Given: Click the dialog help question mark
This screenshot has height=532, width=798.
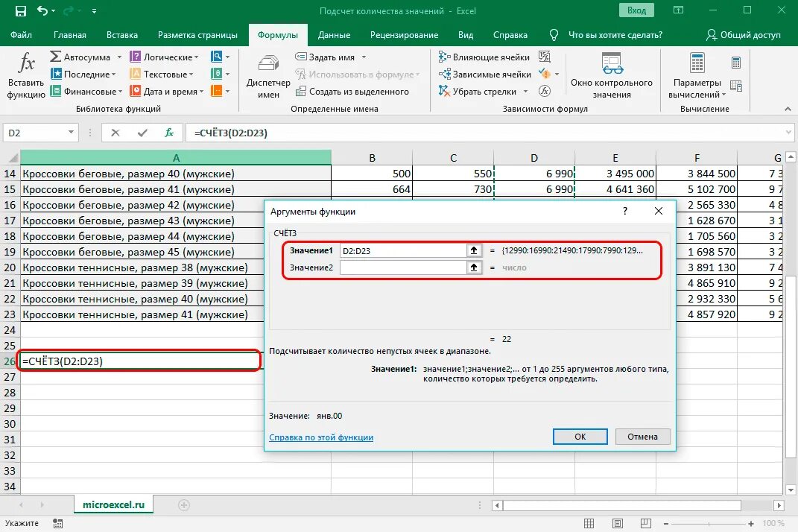Looking at the screenshot, I should 625,211.
